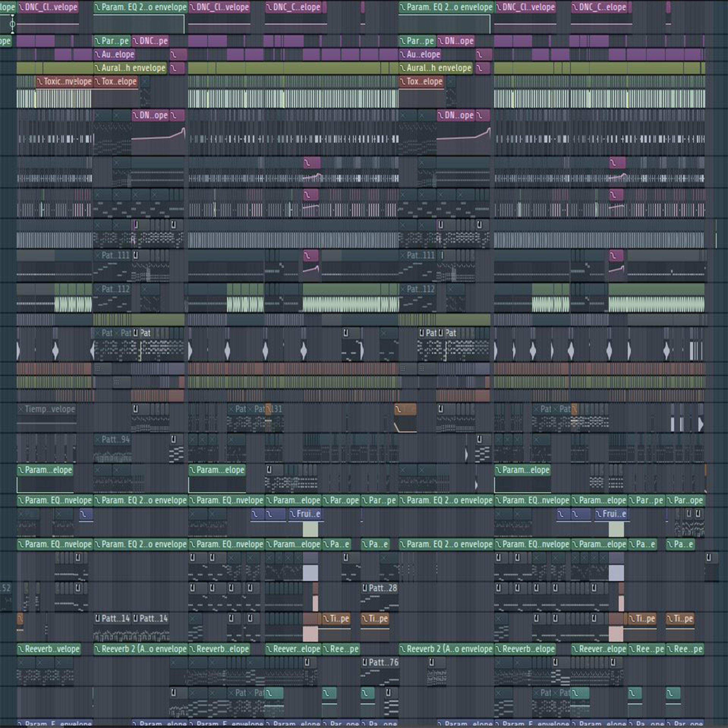The width and height of the screenshot is (728, 728).
Task: Select the leftmost Aural..h envelope clip
Action: click(130, 68)
